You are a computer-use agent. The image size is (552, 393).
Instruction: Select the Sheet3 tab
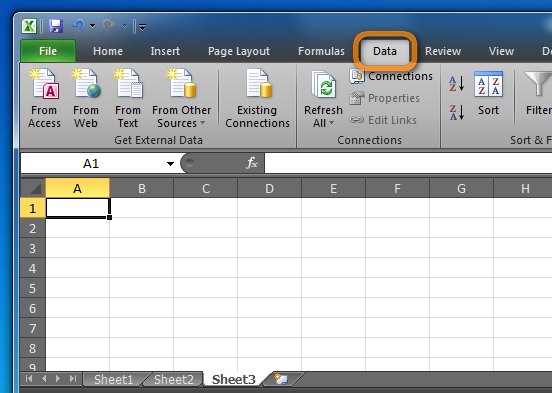[234, 379]
